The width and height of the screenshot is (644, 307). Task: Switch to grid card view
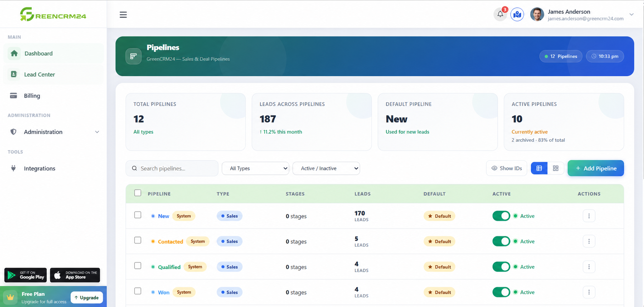coord(556,168)
